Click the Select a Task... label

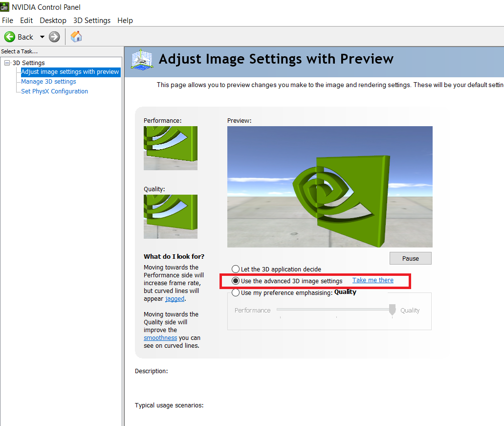(19, 51)
